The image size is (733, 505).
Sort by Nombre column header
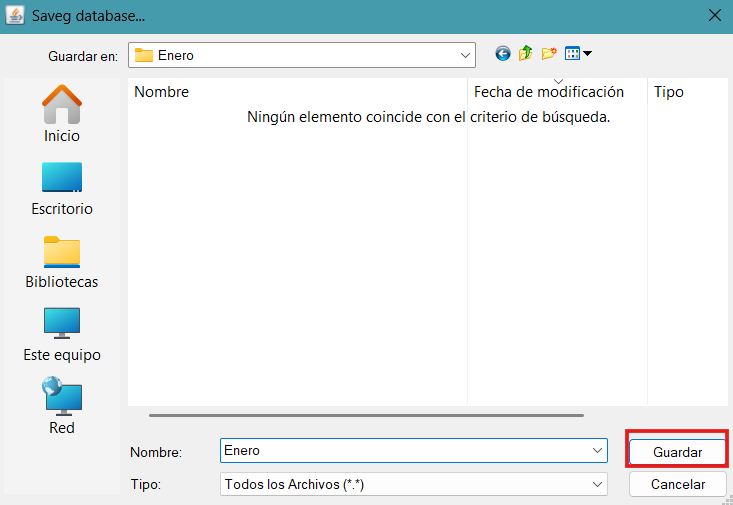162,92
